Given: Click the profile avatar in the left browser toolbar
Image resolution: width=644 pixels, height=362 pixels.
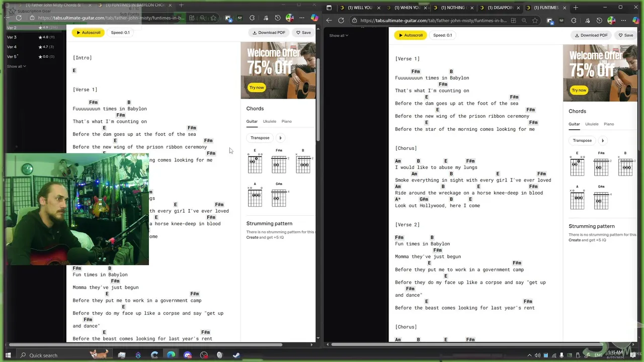Looking at the screenshot, I should [x=290, y=18].
